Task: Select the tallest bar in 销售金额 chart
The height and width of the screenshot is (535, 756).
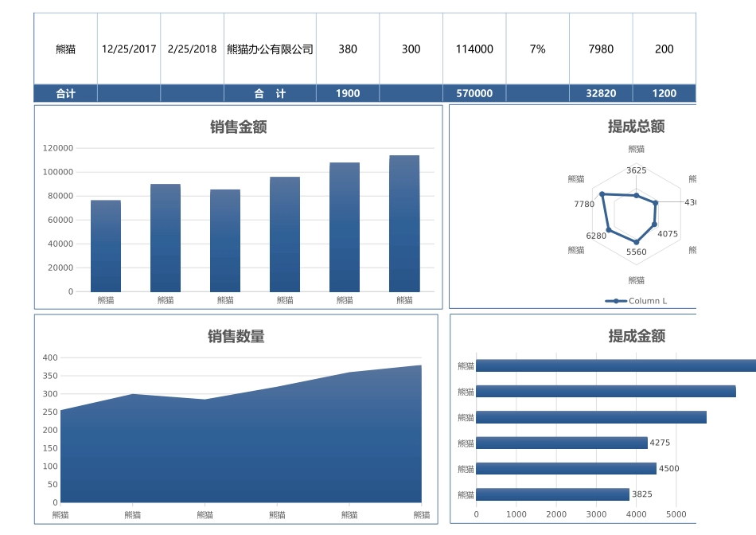Action: click(x=404, y=223)
